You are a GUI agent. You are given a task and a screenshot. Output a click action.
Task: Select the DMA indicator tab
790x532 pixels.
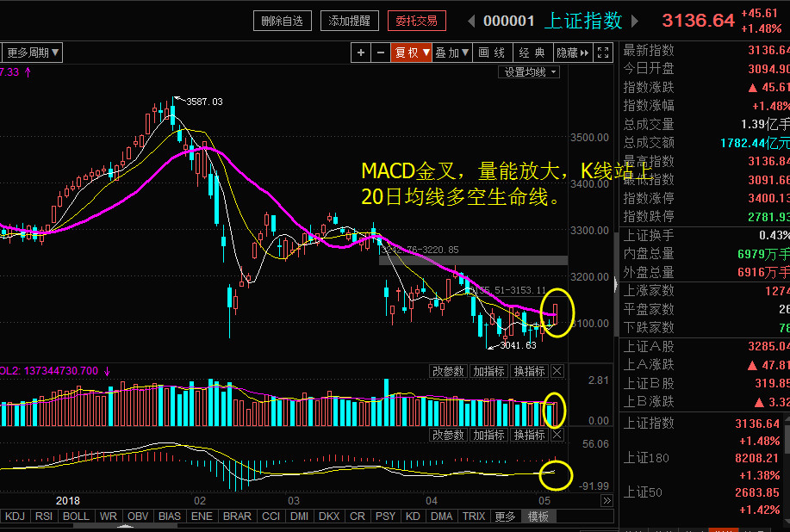442,517
